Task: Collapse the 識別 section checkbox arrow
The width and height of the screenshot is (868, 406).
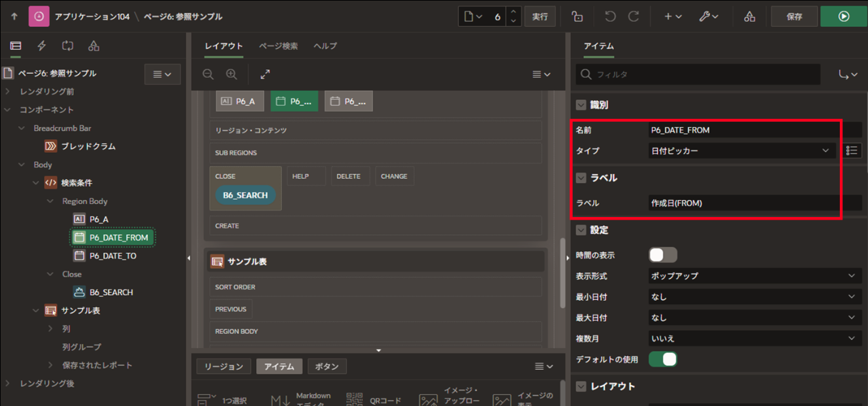Action: (x=581, y=105)
